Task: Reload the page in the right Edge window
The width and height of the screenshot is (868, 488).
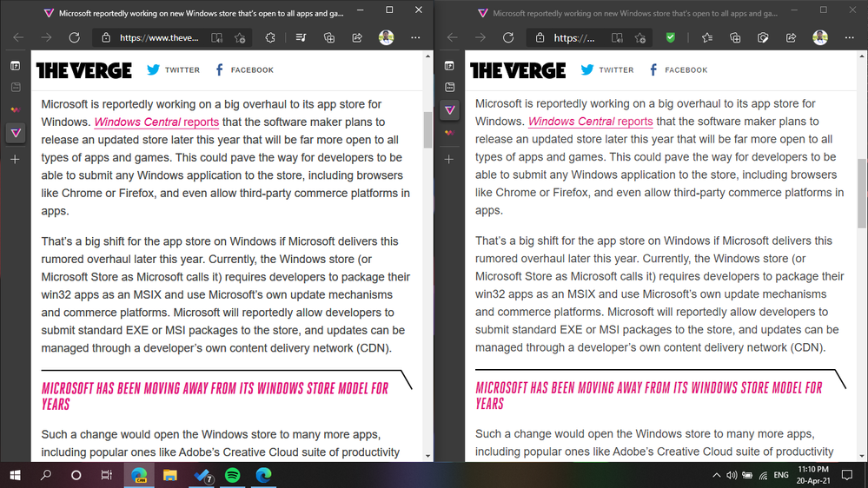Action: pyautogui.click(x=508, y=37)
